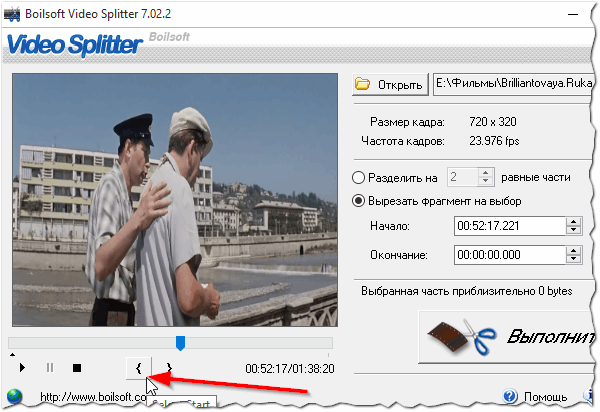The height and width of the screenshot is (412, 600).
Task: Decrease the Начало start time
Action: [574, 230]
